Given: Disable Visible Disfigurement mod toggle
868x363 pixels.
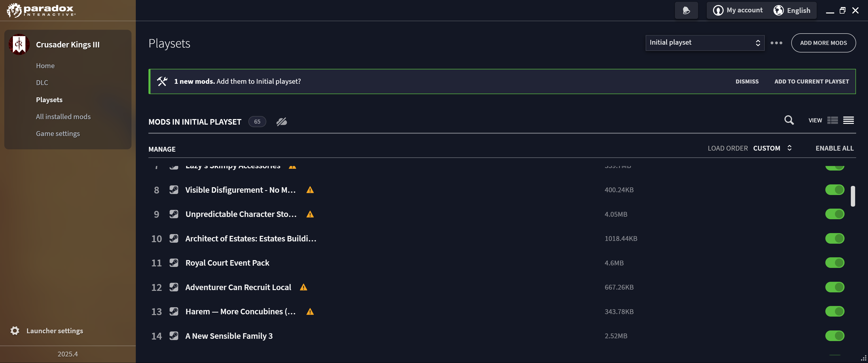Looking at the screenshot, I should (x=835, y=190).
